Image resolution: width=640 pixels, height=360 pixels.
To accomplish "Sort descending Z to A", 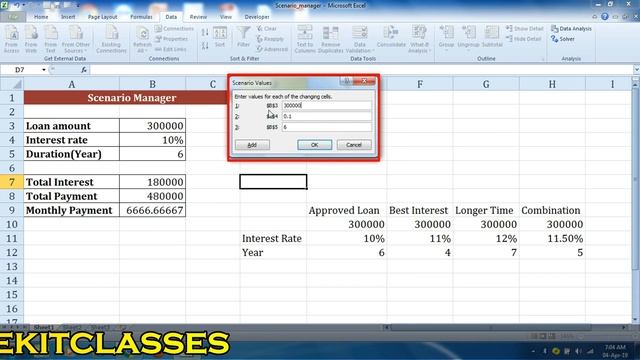I will [x=205, y=45].
